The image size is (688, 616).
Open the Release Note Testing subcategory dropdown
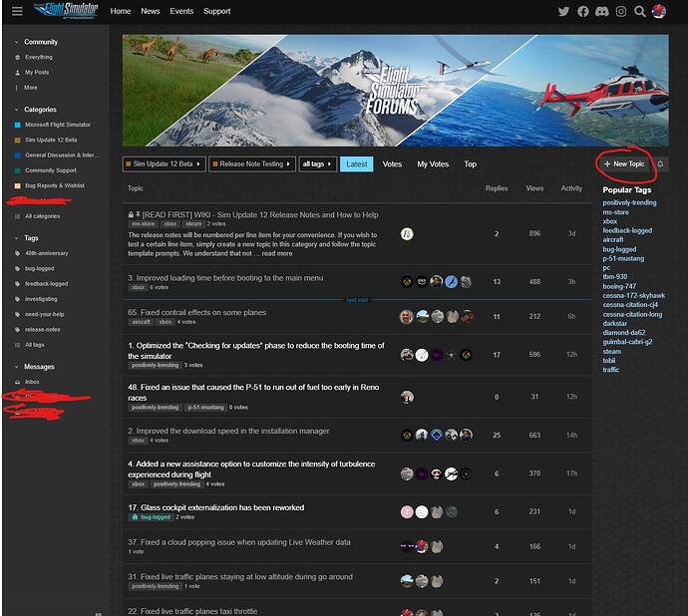pyautogui.click(x=252, y=164)
